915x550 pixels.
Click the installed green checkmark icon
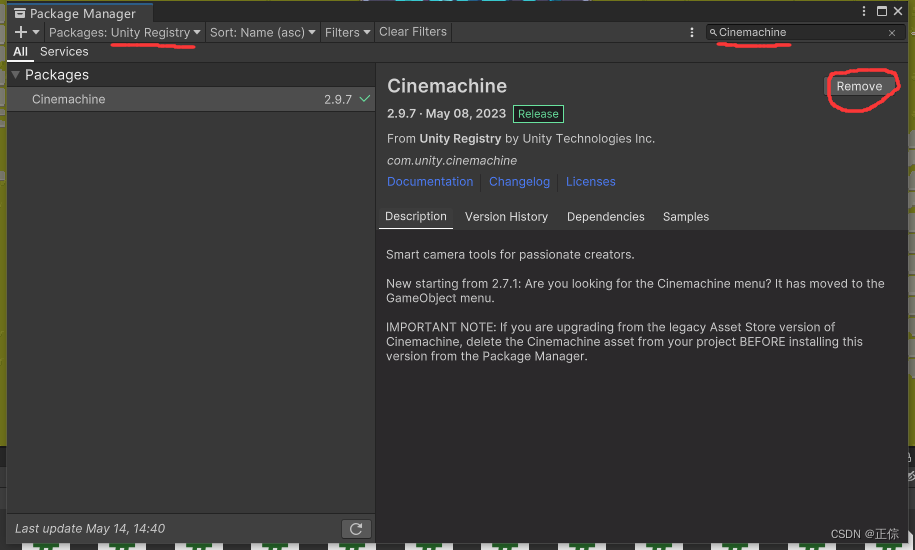pos(365,99)
